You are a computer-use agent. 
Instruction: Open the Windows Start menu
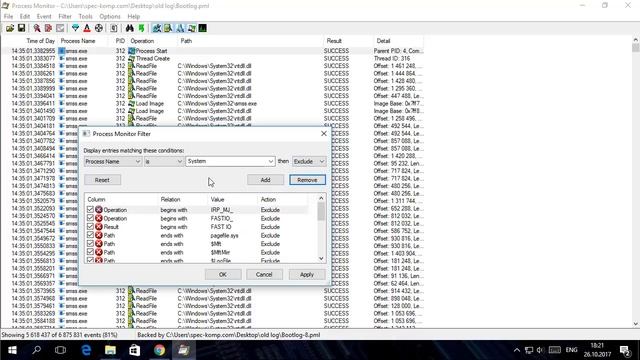[12, 350]
